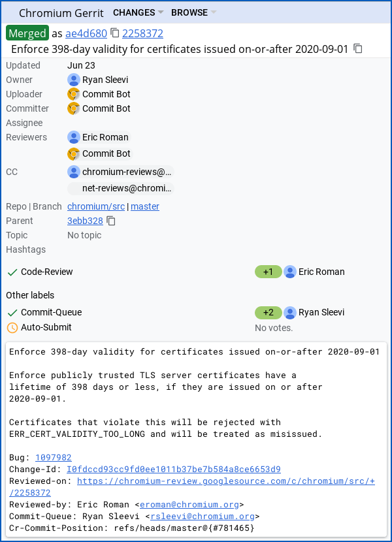The width and height of the screenshot is (392, 542).
Task: Click Eric Roman reviewer avatar icon
Action: tap(74, 137)
